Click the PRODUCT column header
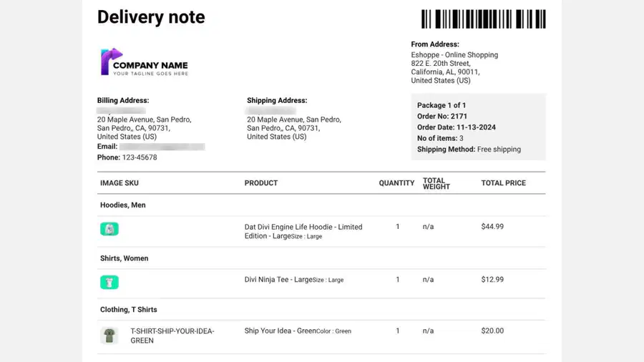The height and width of the screenshot is (362, 644). [x=260, y=183]
